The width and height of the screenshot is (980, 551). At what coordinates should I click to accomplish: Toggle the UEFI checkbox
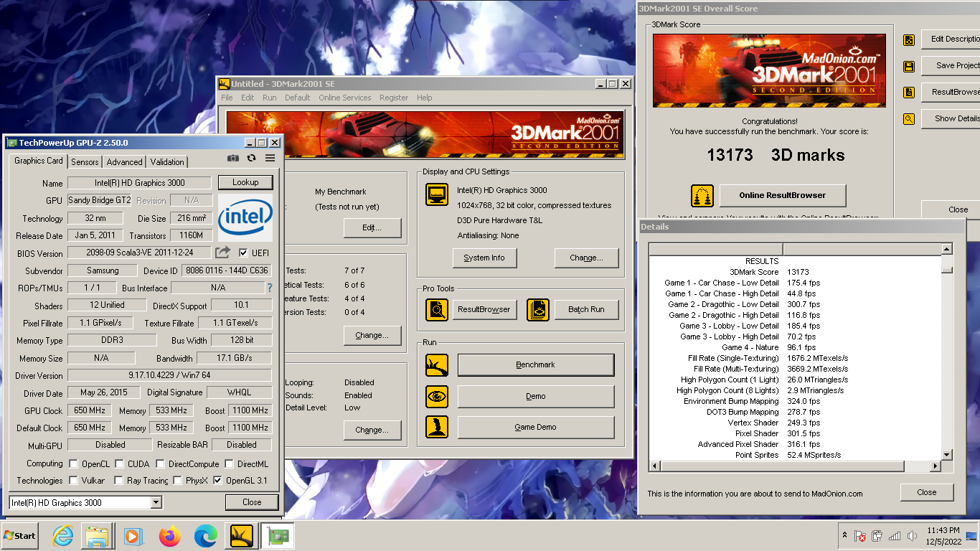(x=244, y=253)
